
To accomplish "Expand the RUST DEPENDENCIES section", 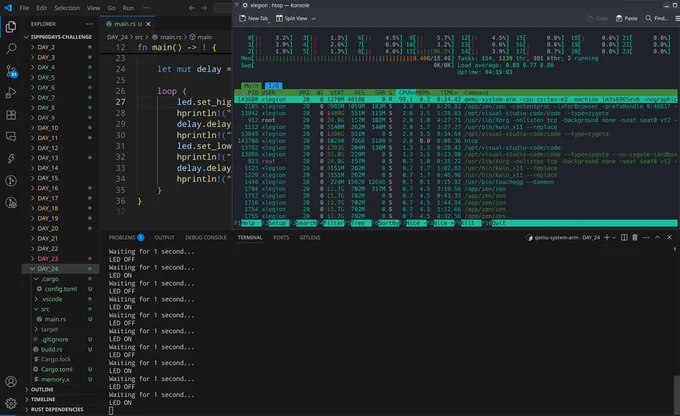I will point(61,409).
